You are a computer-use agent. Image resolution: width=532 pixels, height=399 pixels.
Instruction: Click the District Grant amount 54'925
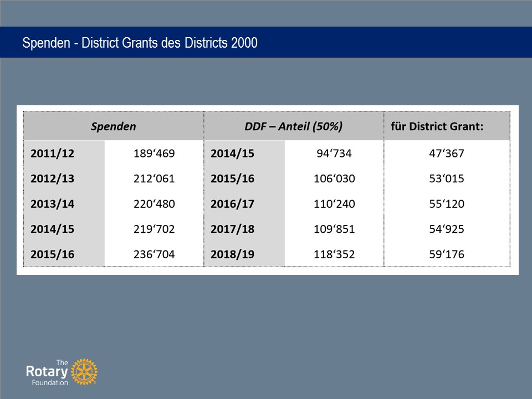pos(447,229)
